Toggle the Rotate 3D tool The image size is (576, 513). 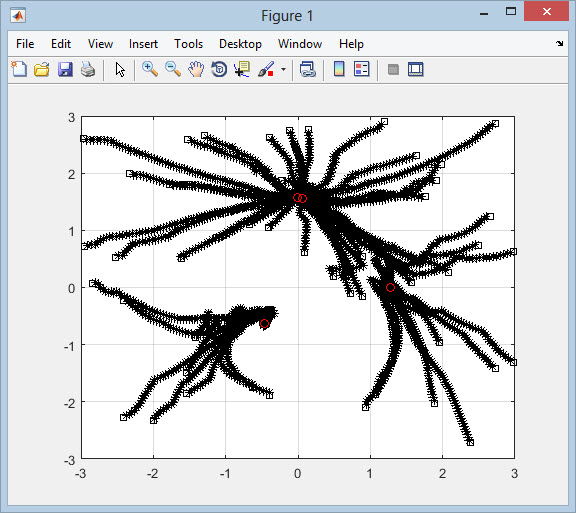click(219, 69)
